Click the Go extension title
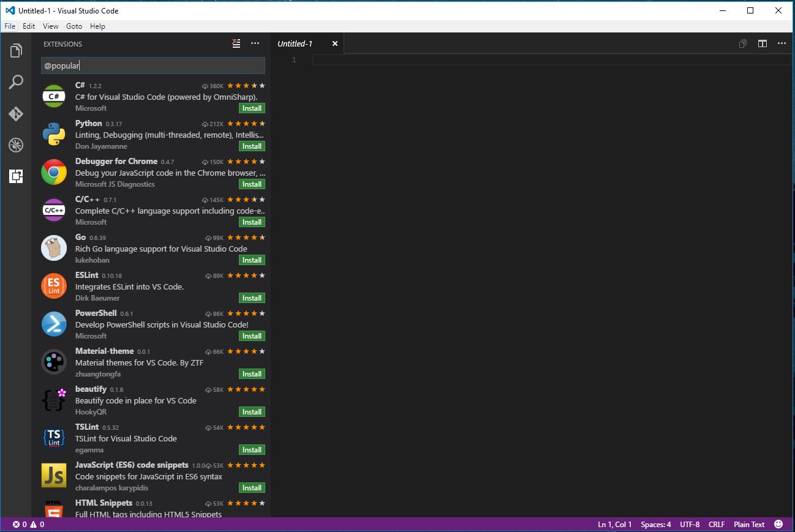 (80, 237)
